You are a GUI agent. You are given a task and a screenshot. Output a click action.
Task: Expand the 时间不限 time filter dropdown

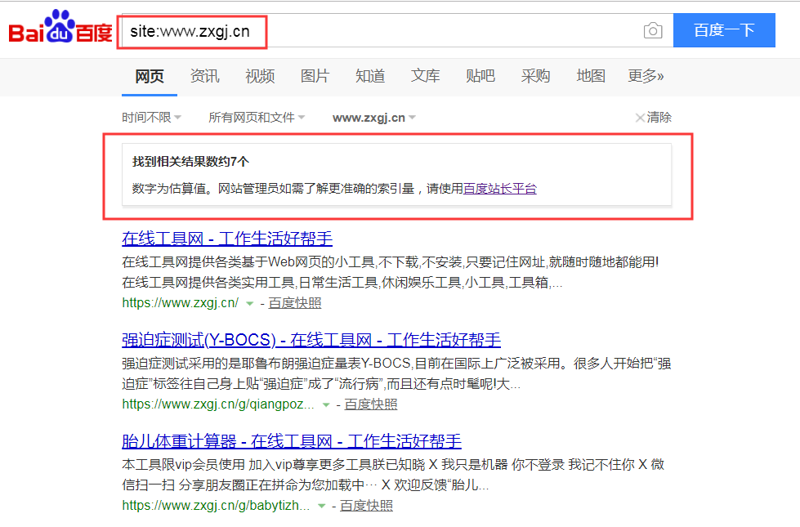click(152, 118)
